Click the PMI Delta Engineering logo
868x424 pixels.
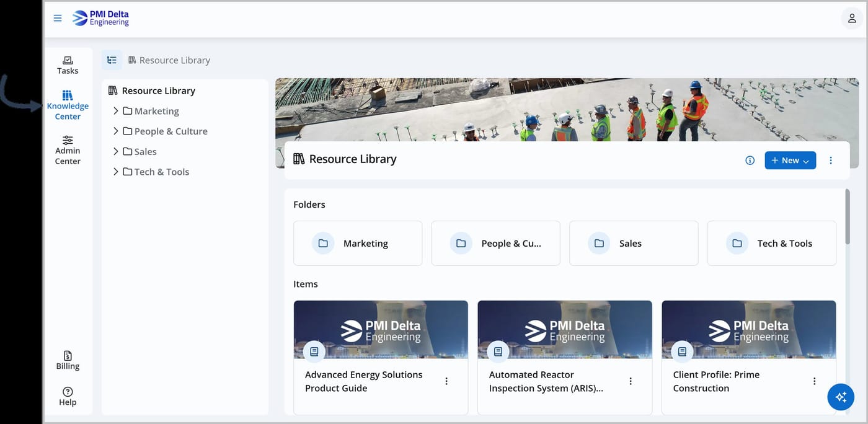click(100, 19)
